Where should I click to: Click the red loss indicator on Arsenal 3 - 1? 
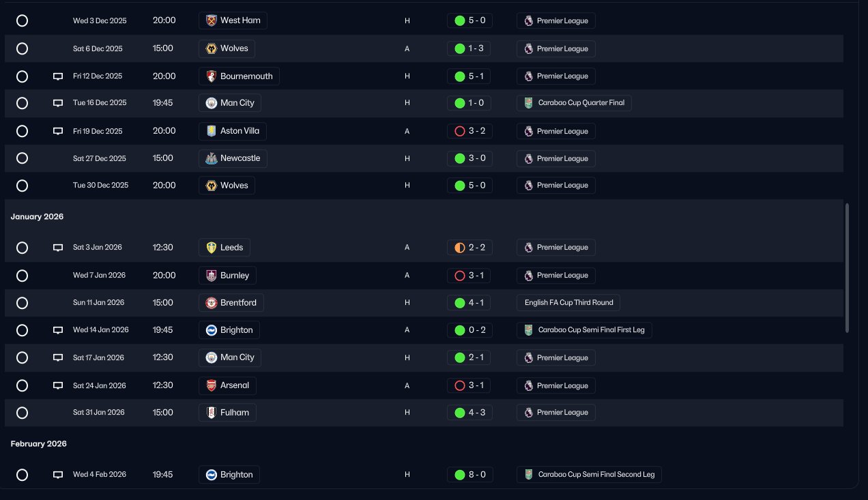click(459, 385)
